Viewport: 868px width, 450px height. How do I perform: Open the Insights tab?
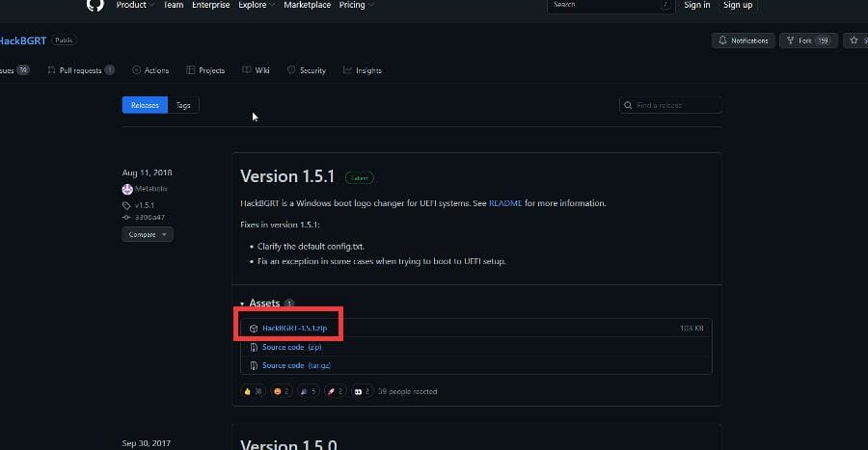coord(362,70)
